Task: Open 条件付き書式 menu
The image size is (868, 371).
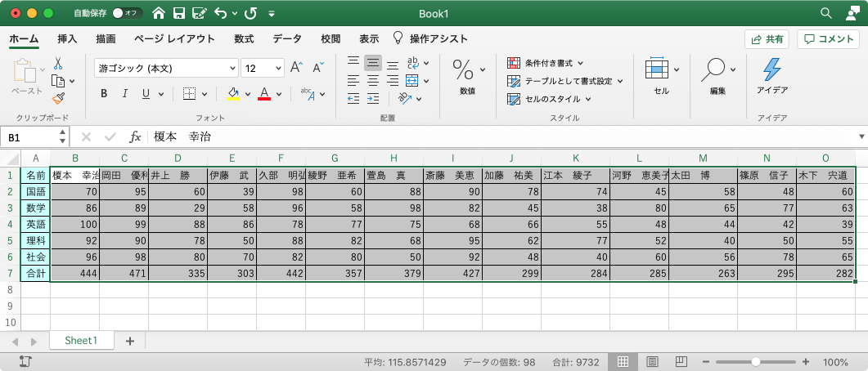Action: [546, 63]
